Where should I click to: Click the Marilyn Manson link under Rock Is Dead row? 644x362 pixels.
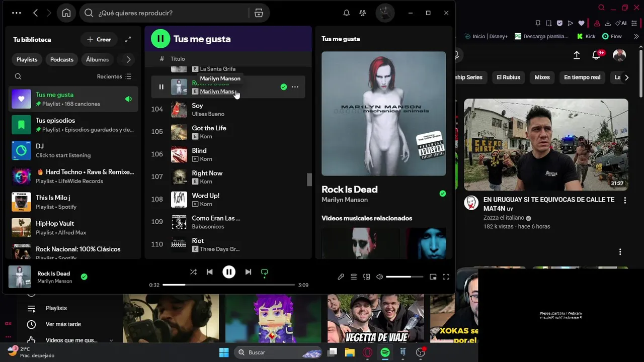click(x=217, y=92)
